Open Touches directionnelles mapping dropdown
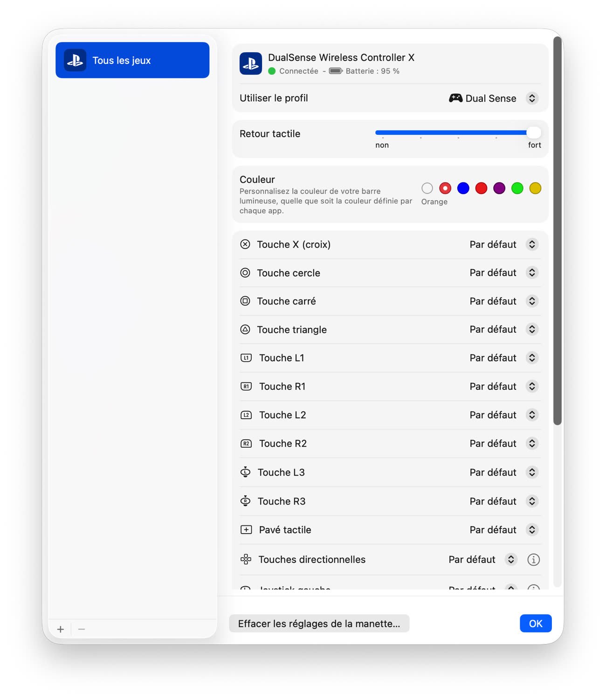The height and width of the screenshot is (700, 606). [x=511, y=559]
